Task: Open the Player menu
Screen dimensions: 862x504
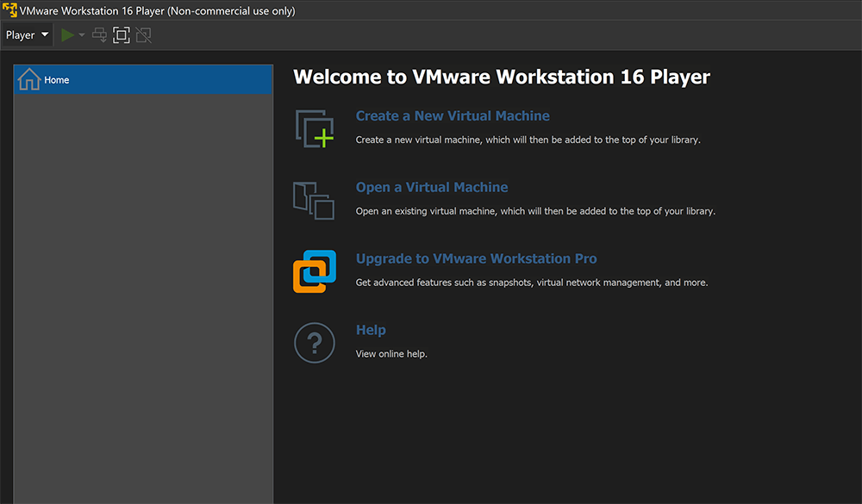Action: [x=27, y=35]
